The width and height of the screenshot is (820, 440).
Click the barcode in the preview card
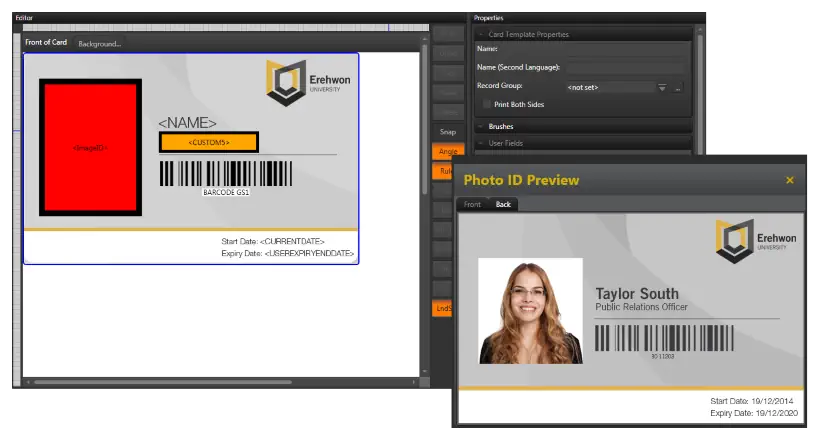point(664,338)
